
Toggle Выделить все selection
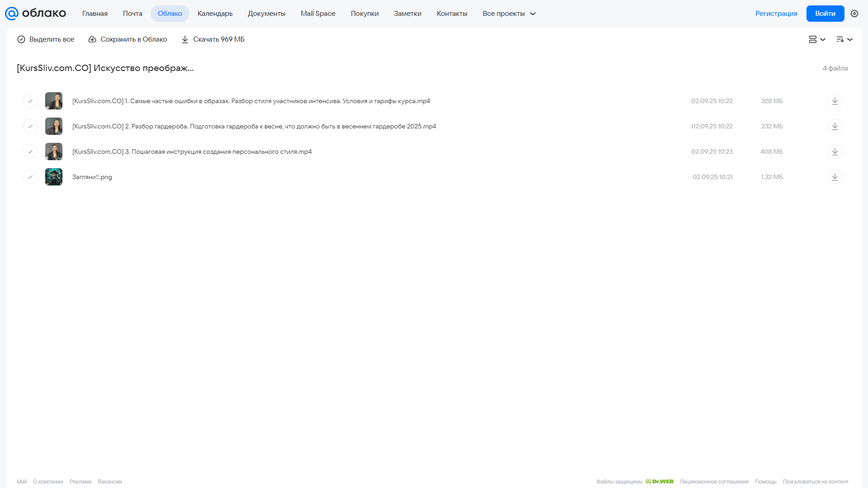coord(46,39)
